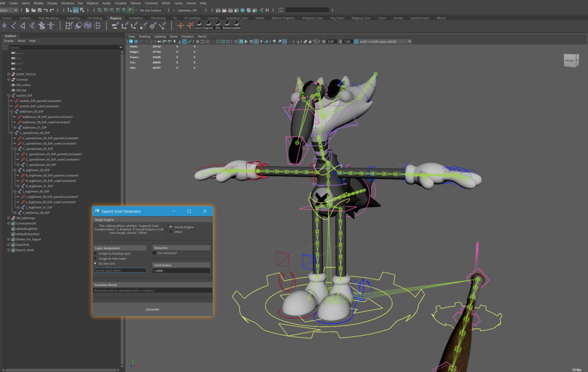Select the Create Joints shelf icon
This screenshot has width=588, height=372.
click(13, 26)
